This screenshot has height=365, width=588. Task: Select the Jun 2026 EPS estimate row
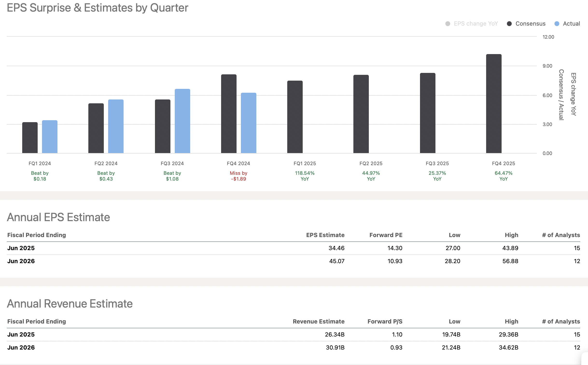tap(21, 261)
